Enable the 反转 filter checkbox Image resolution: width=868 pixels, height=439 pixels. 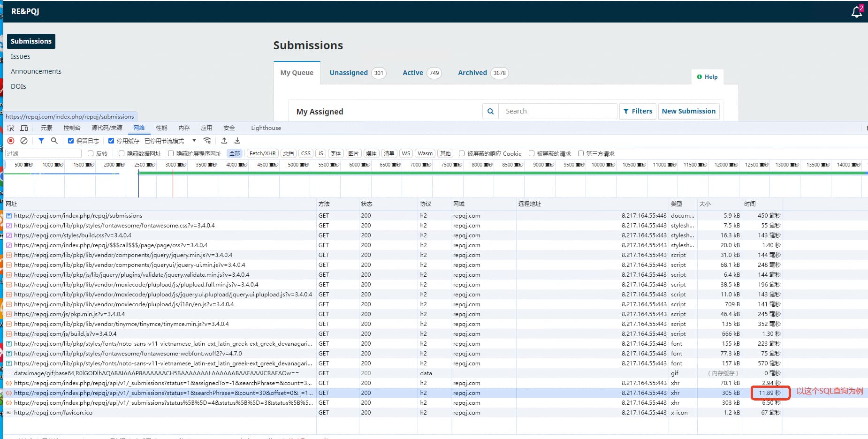click(91, 153)
